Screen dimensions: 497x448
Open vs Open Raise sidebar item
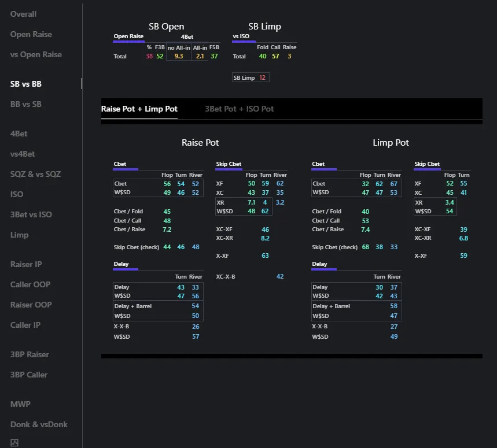point(36,54)
